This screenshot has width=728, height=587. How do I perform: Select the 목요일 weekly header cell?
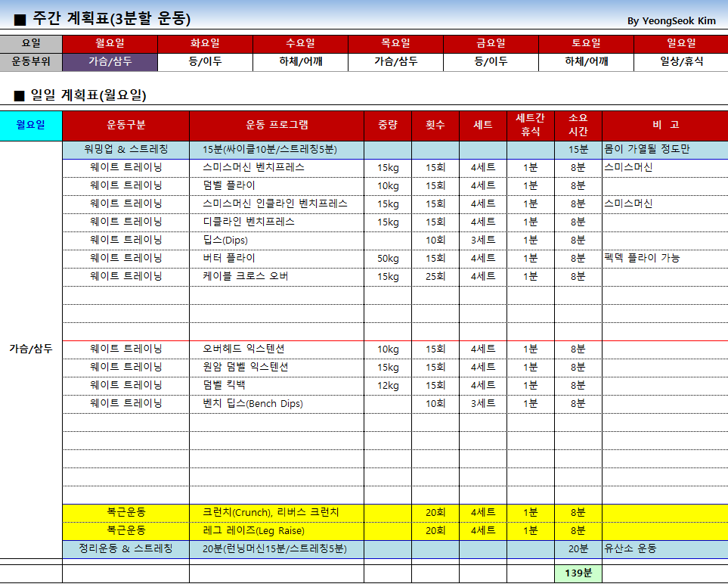point(395,44)
